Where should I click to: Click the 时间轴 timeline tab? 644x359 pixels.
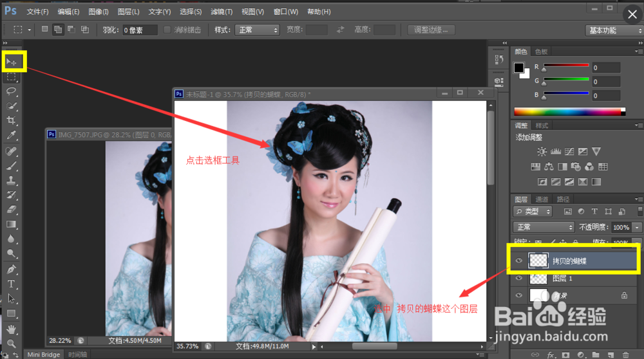78,354
